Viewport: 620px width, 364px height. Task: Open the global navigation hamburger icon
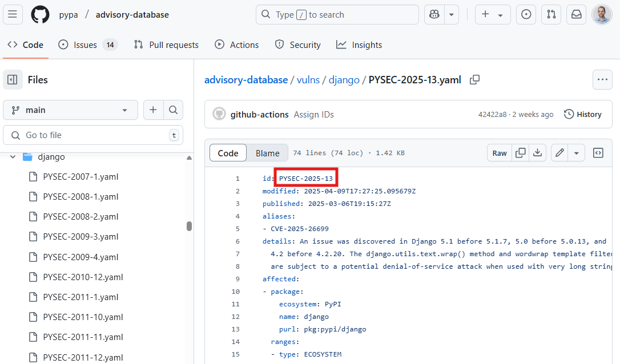coord(13,14)
